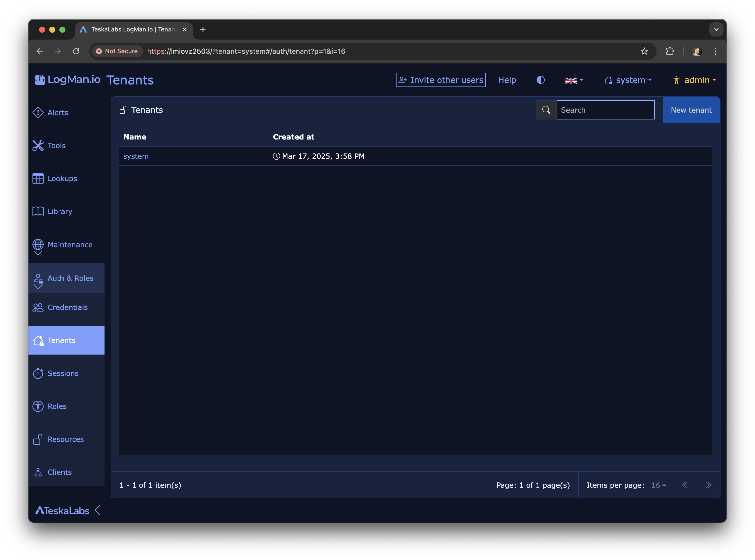Click the Tools wrench icon

coord(38,145)
